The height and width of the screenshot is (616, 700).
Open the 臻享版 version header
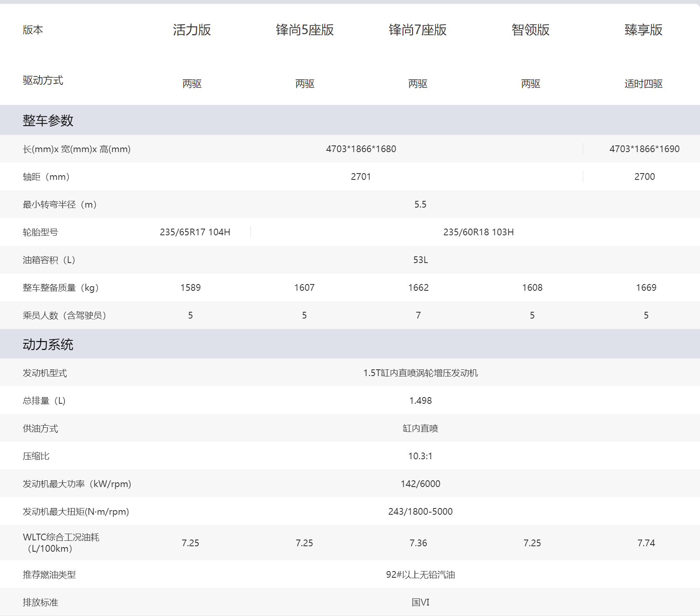point(643,30)
